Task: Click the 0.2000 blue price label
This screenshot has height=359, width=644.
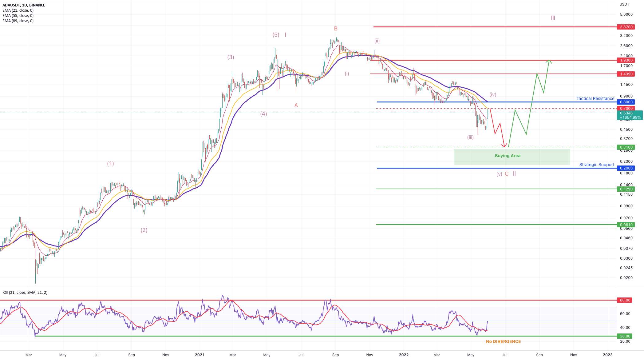Action: [x=626, y=168]
